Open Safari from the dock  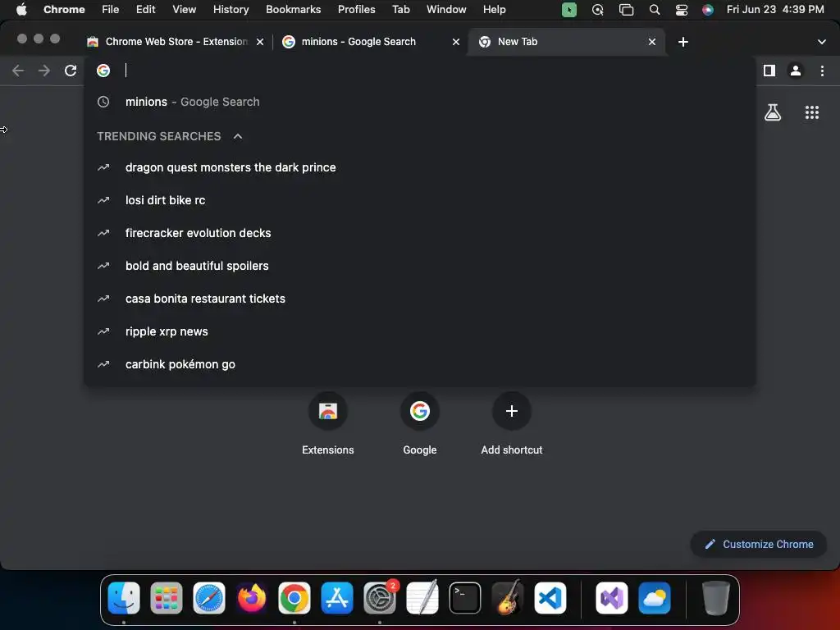click(209, 598)
